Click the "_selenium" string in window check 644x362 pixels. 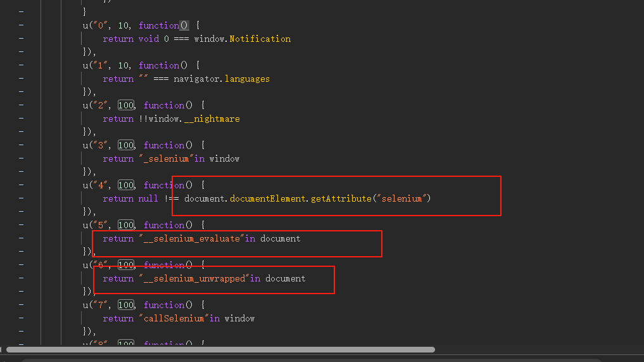coord(167,158)
